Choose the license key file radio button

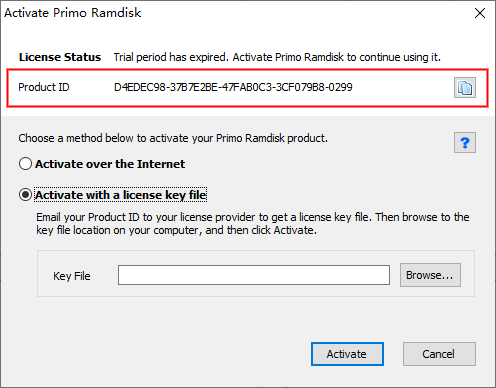25,195
